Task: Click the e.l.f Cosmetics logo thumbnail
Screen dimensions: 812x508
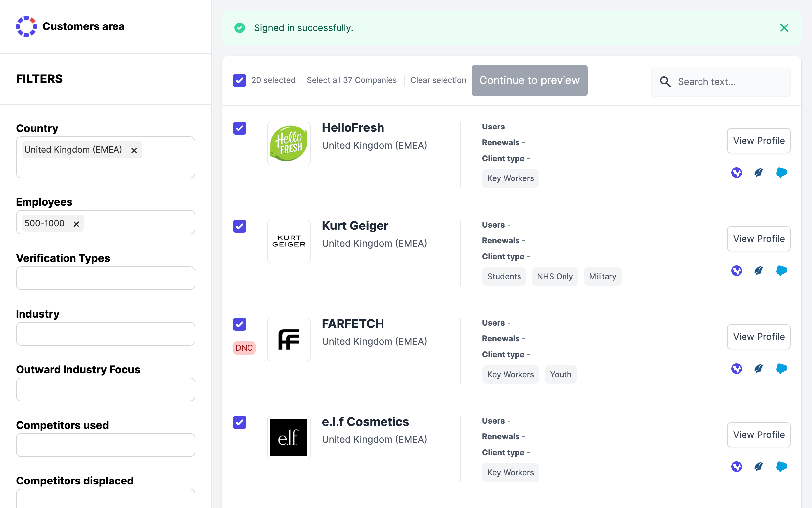Action: pos(289,437)
